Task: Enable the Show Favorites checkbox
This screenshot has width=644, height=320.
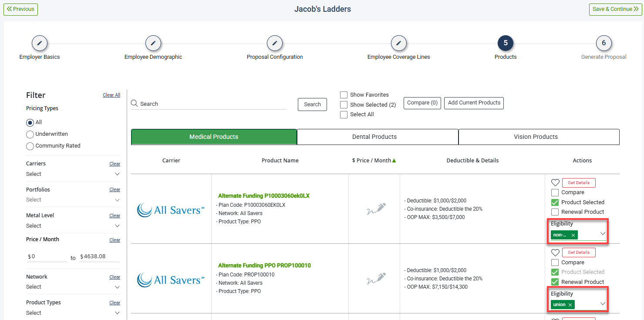Action: click(x=344, y=94)
